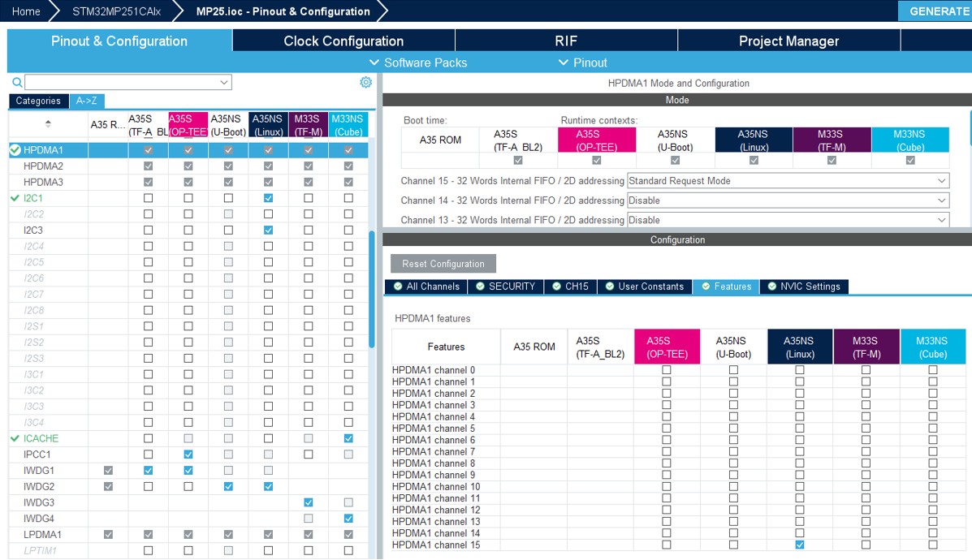Toggle I2C1 checkbox under A35NS (Linux)
This screenshot has width=972, height=560.
(269, 198)
